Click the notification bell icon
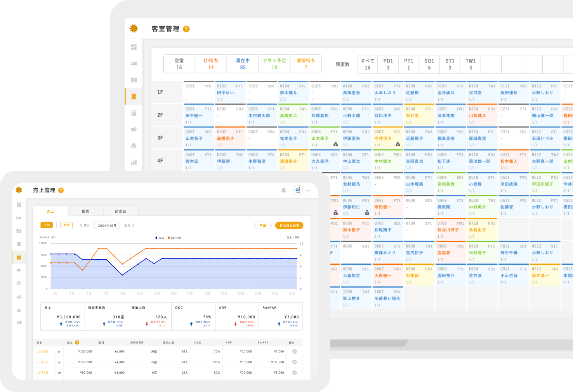The height and width of the screenshot is (392, 573). coord(284,190)
